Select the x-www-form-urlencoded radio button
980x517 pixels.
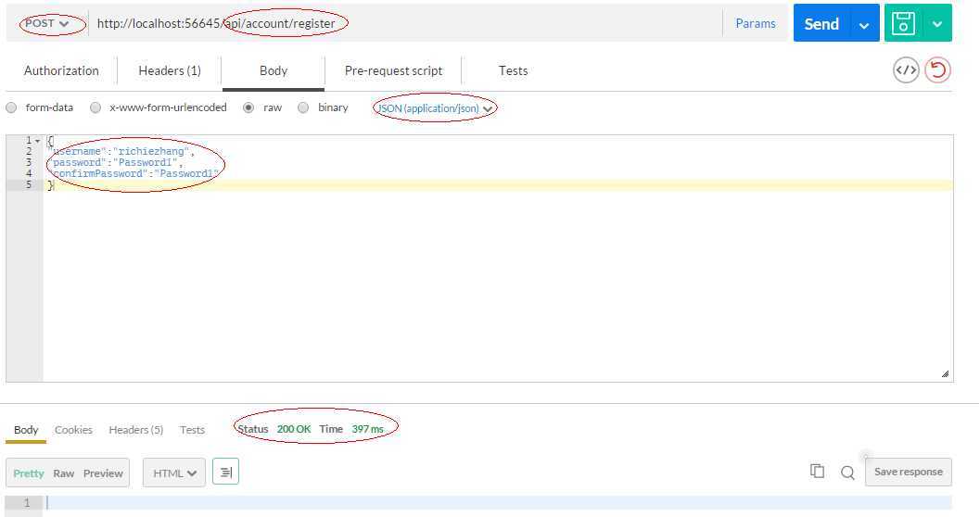tap(95, 107)
